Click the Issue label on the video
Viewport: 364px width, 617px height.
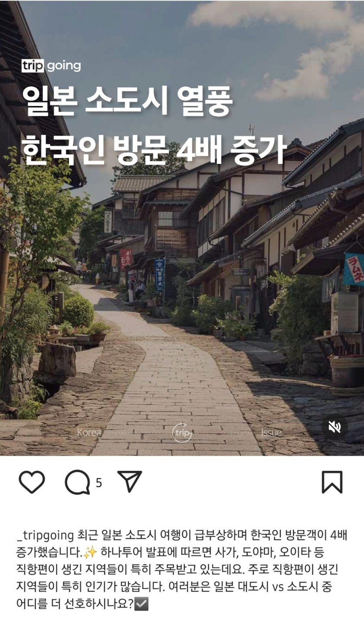[271, 433]
